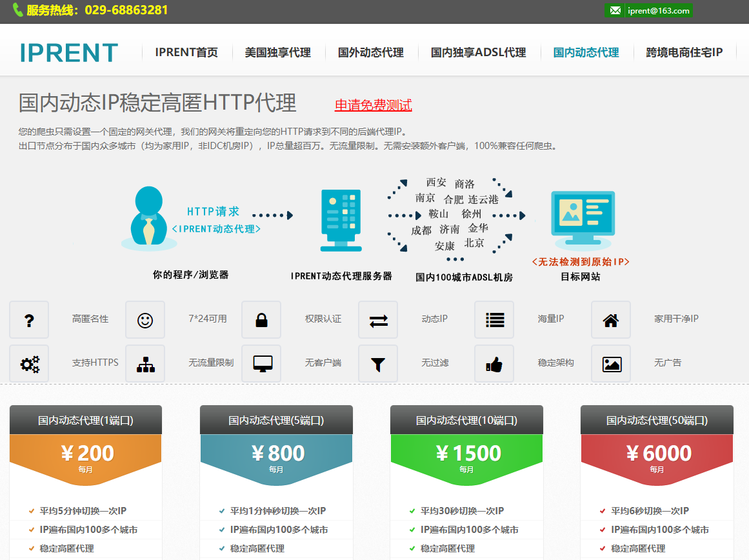This screenshot has height=560, width=749.
Task: Click the 无客户端 feature label
Action: pos(323,363)
